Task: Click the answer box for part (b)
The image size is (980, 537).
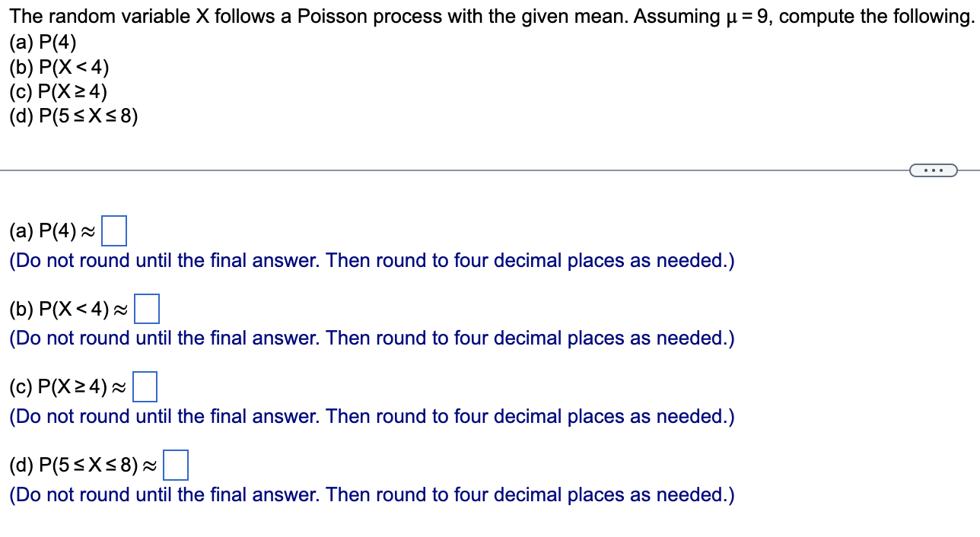Action: click(x=147, y=309)
